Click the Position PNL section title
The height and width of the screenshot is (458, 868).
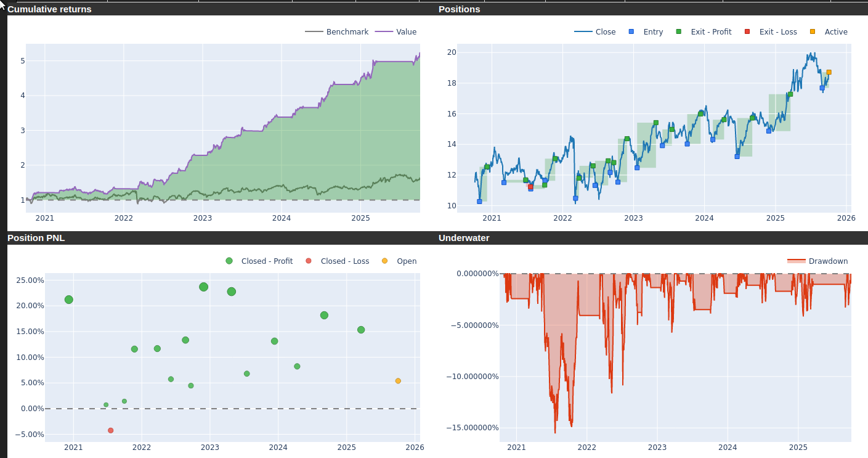pyautogui.click(x=36, y=238)
